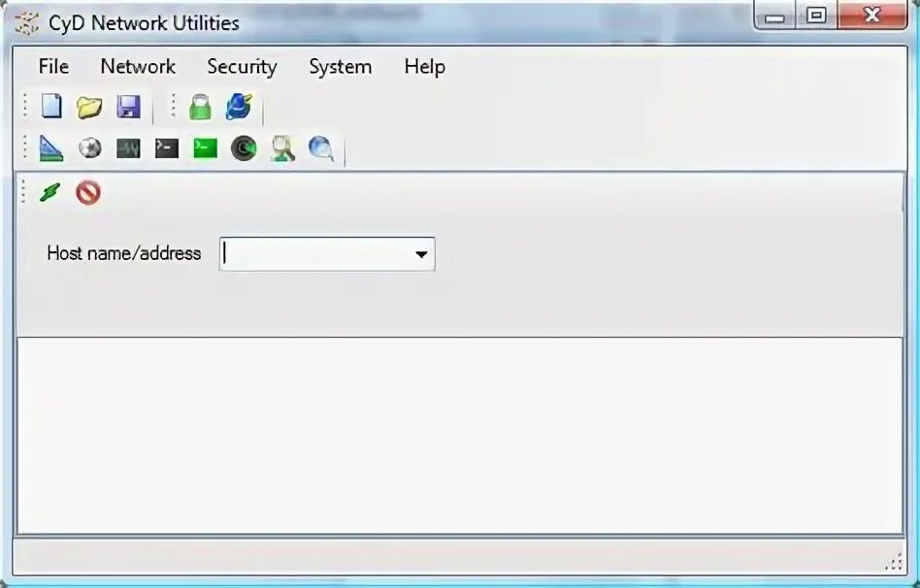Viewport: 920px width, 588px height.
Task: Close the CyD Network Utilities window
Action: [x=871, y=16]
